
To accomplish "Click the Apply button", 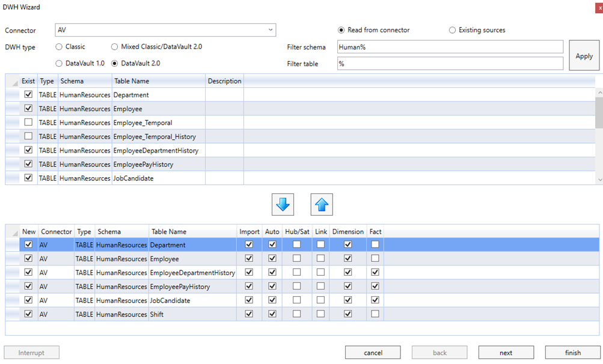I will [584, 56].
